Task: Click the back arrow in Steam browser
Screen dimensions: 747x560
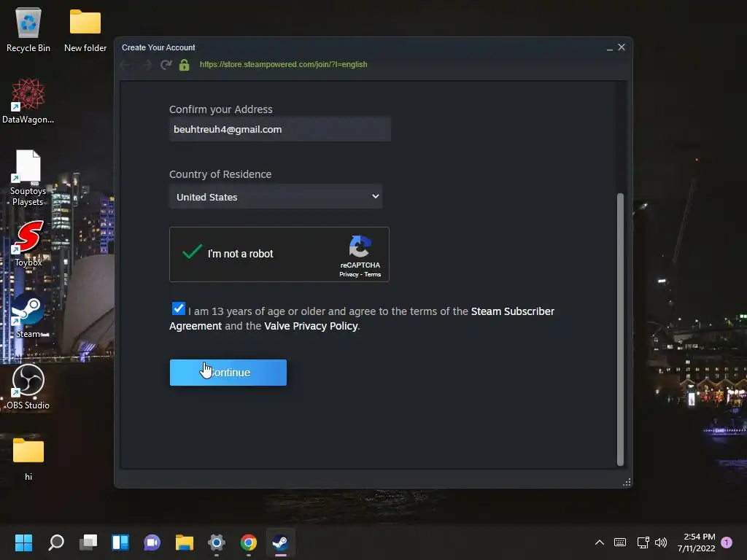Action: tap(125, 65)
